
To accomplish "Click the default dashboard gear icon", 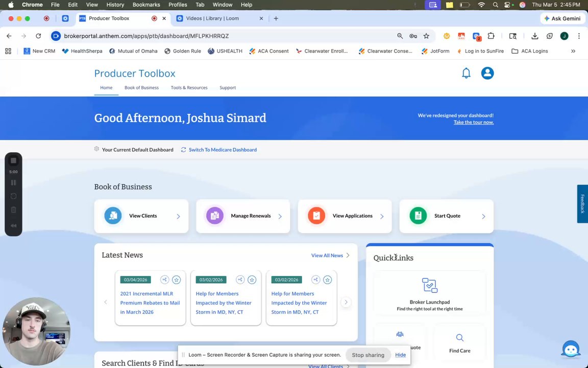I will (97, 149).
